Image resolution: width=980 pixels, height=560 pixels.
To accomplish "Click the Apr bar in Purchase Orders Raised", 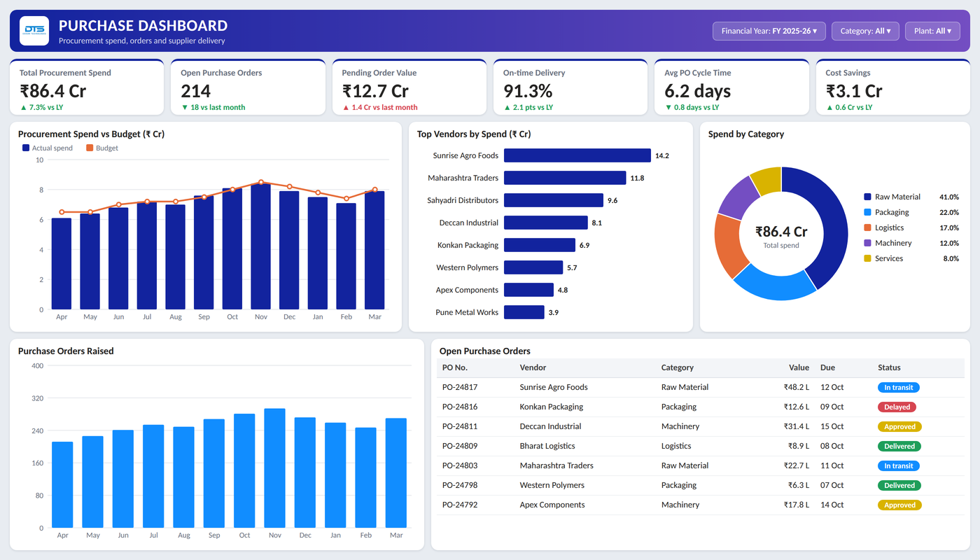I will point(62,485).
